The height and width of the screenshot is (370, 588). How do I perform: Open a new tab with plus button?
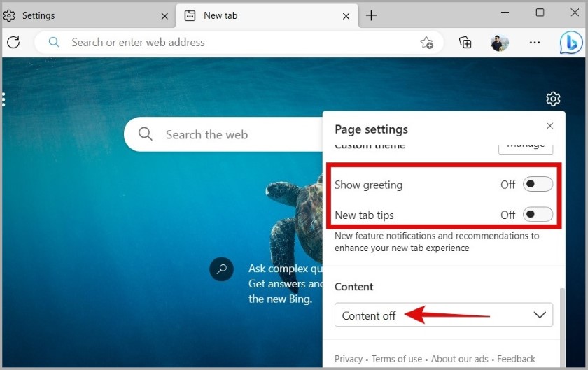(371, 15)
